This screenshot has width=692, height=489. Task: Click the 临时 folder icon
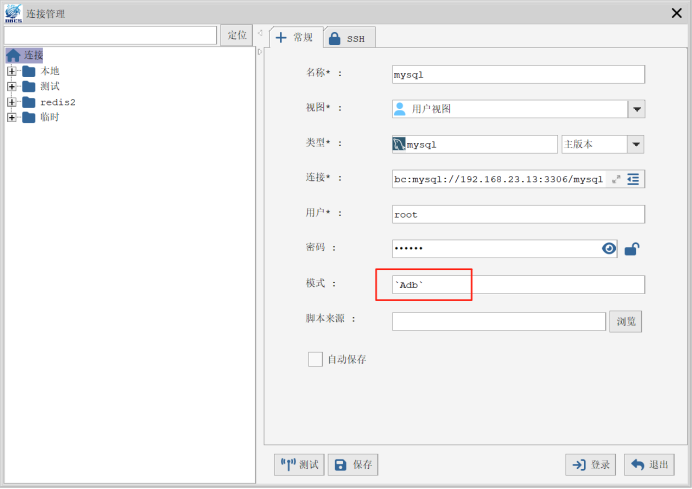[29, 117]
